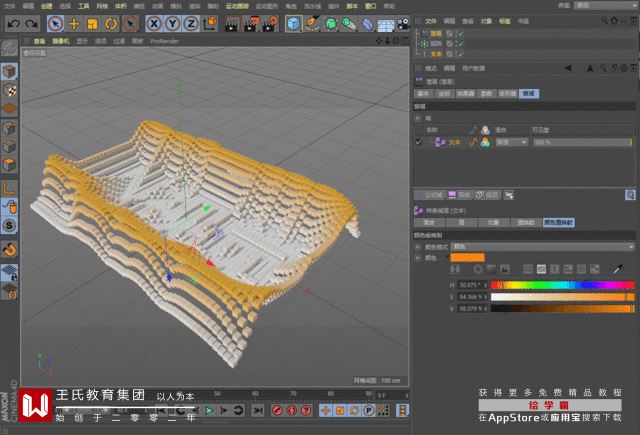Toggle the coordinate system icon
The width and height of the screenshot is (640, 435).
pyautogui.click(x=210, y=24)
